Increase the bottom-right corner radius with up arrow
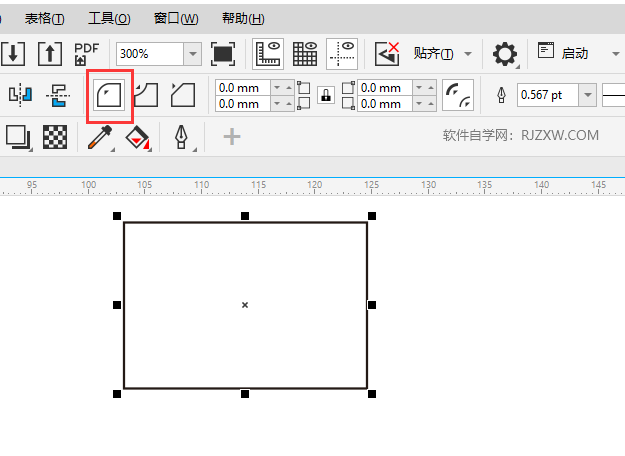The height and width of the screenshot is (456, 625). point(430,104)
